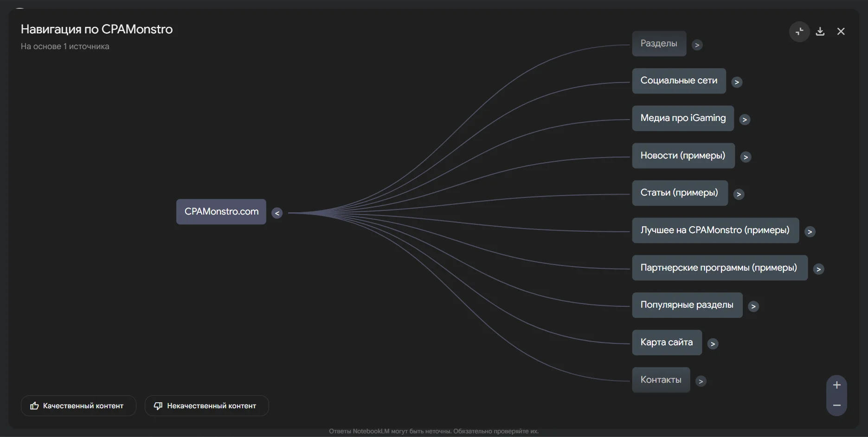Expand Партнерские программы (примеры) arrow
The width and height of the screenshot is (868, 437).
tap(818, 269)
